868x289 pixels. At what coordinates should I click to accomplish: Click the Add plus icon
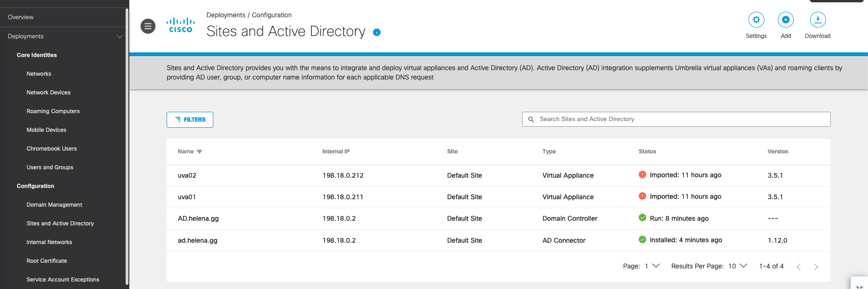tap(785, 20)
